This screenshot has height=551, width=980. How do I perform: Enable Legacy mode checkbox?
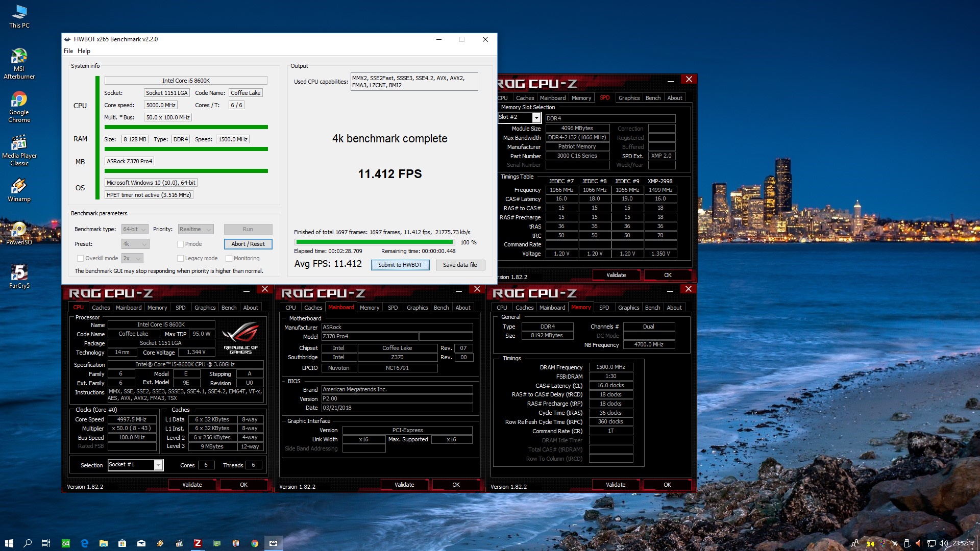(x=180, y=258)
